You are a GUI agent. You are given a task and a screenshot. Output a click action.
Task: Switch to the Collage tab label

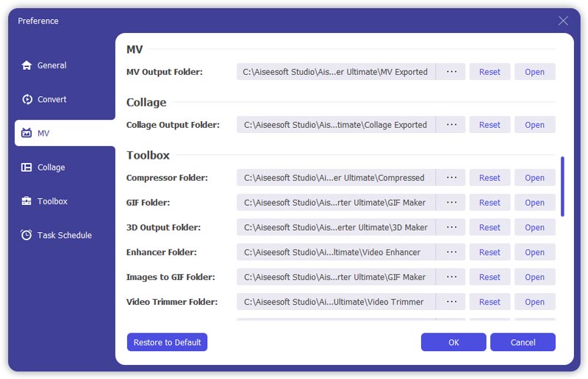point(51,167)
